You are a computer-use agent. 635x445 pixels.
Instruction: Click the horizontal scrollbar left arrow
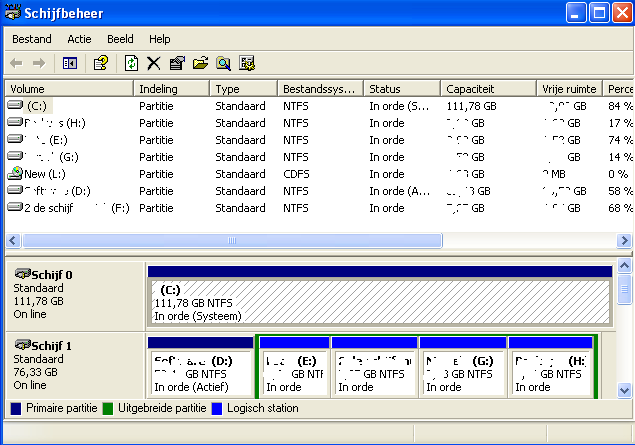(13, 241)
